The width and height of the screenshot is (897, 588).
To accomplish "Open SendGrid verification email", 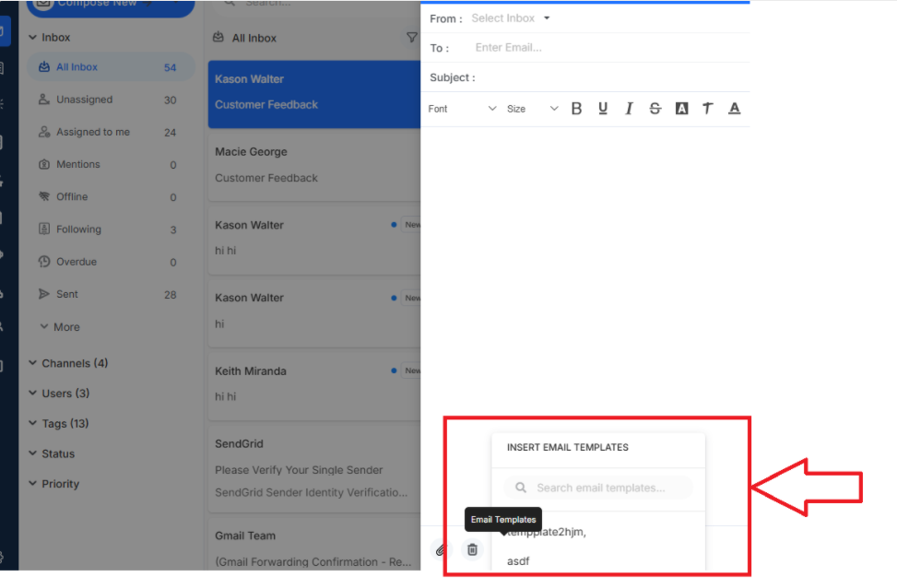I will 314,468.
